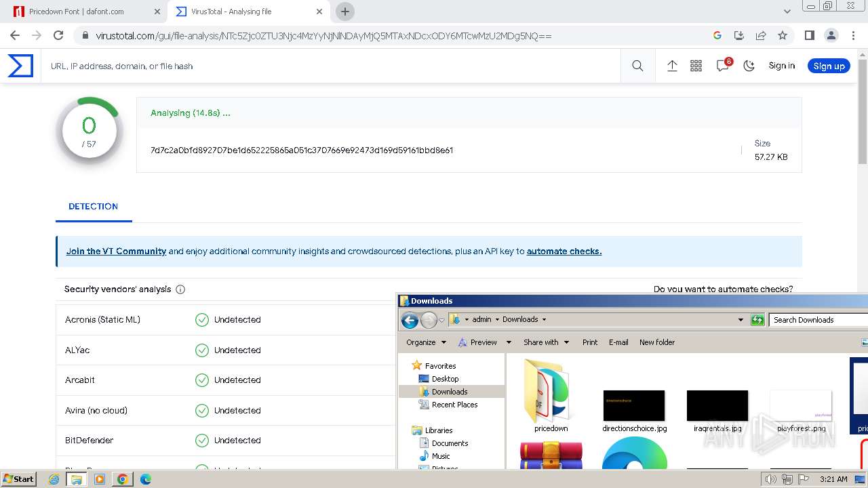Click Preview in the Downloads toolbar
The image size is (868, 488).
tap(478, 342)
